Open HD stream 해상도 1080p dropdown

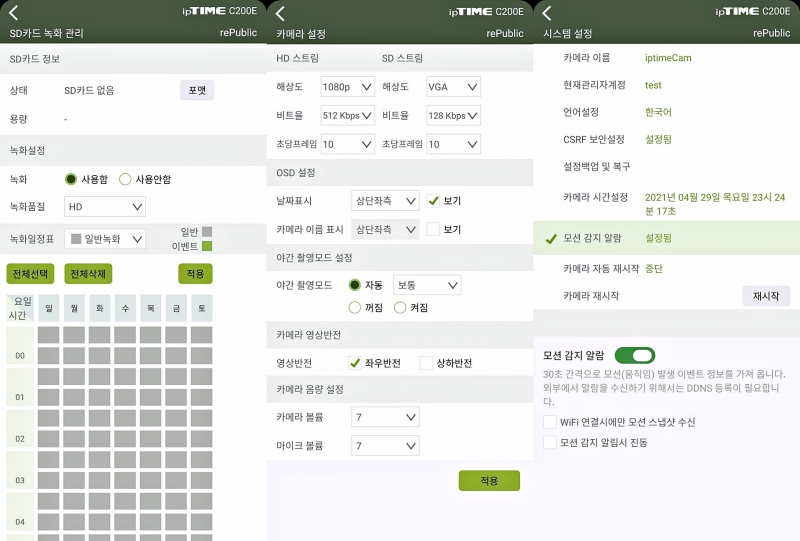(347, 87)
